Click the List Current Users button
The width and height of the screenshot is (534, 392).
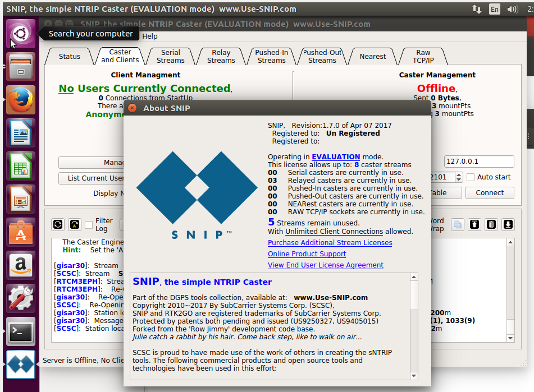[92, 178]
